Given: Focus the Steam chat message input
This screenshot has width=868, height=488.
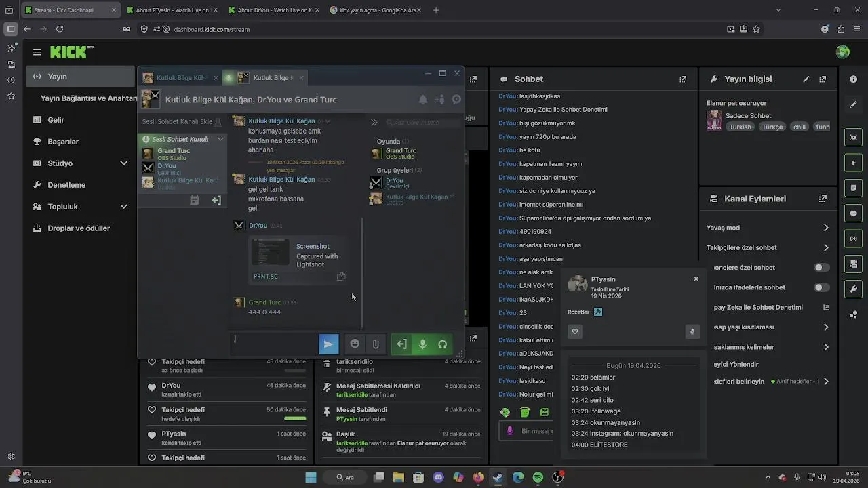Looking at the screenshot, I should point(274,344).
